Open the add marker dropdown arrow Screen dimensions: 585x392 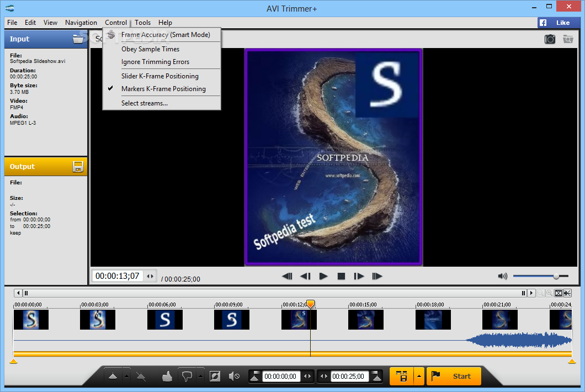pos(126,377)
